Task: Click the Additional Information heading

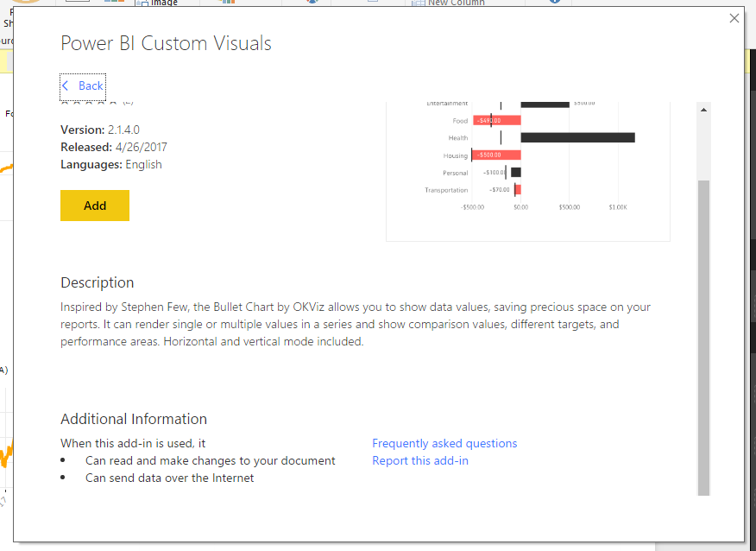Action: tap(134, 419)
